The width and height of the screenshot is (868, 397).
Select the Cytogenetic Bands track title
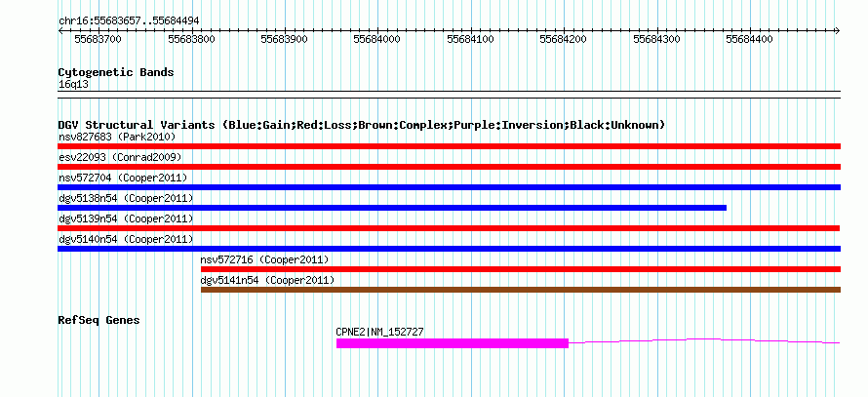pyautogui.click(x=116, y=72)
